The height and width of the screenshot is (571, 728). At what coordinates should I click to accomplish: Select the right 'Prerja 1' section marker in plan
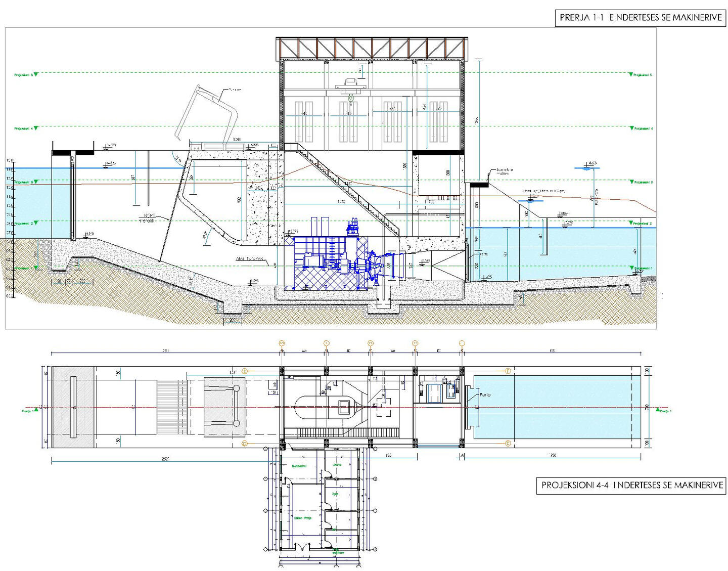tap(662, 411)
